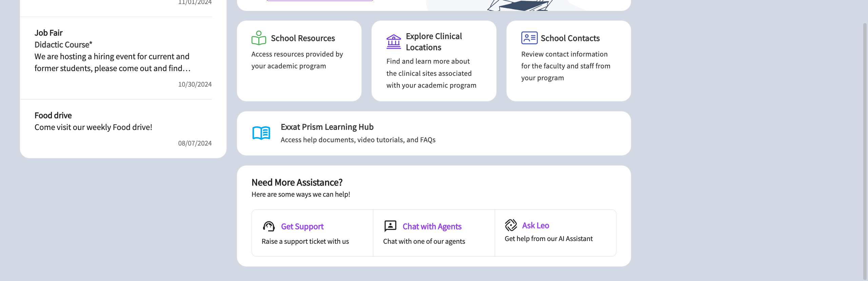Click the vertical page scrollbar
Screen dimensions: 868x281
coord(864,149)
